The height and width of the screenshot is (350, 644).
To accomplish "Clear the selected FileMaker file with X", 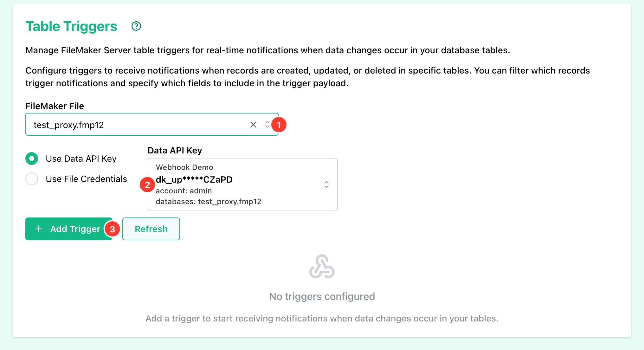I will click(253, 125).
